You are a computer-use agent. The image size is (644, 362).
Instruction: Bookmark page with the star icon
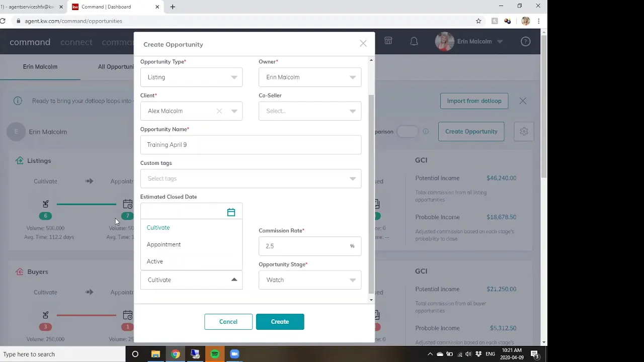[x=478, y=21]
